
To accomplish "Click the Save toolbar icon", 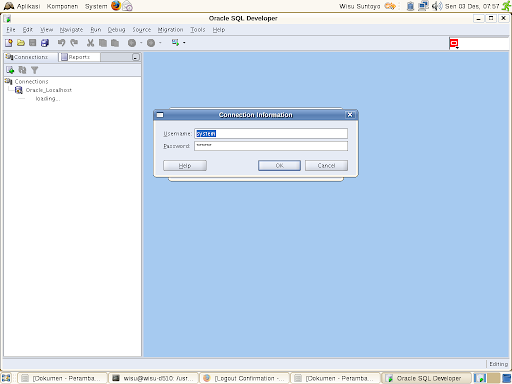I will (33, 43).
